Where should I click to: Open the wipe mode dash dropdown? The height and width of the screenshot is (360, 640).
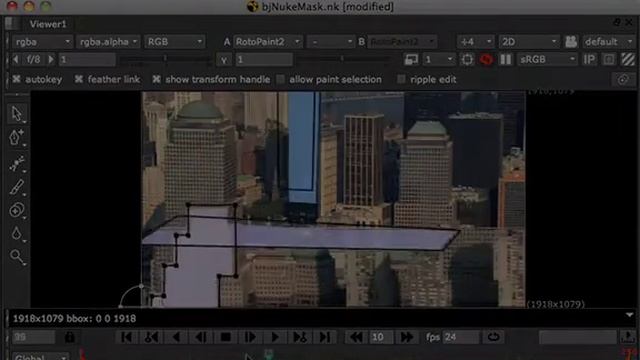[330, 42]
